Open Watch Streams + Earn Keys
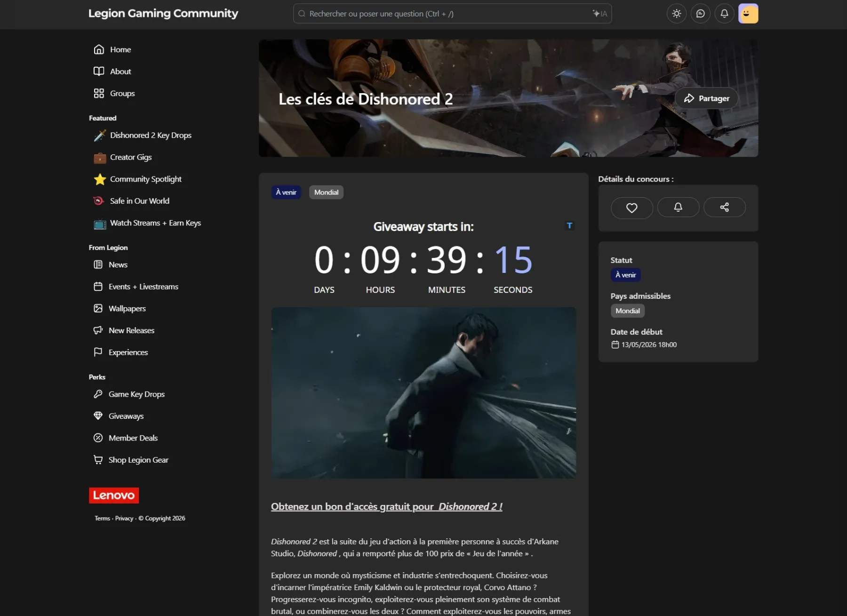The height and width of the screenshot is (616, 847). click(155, 223)
